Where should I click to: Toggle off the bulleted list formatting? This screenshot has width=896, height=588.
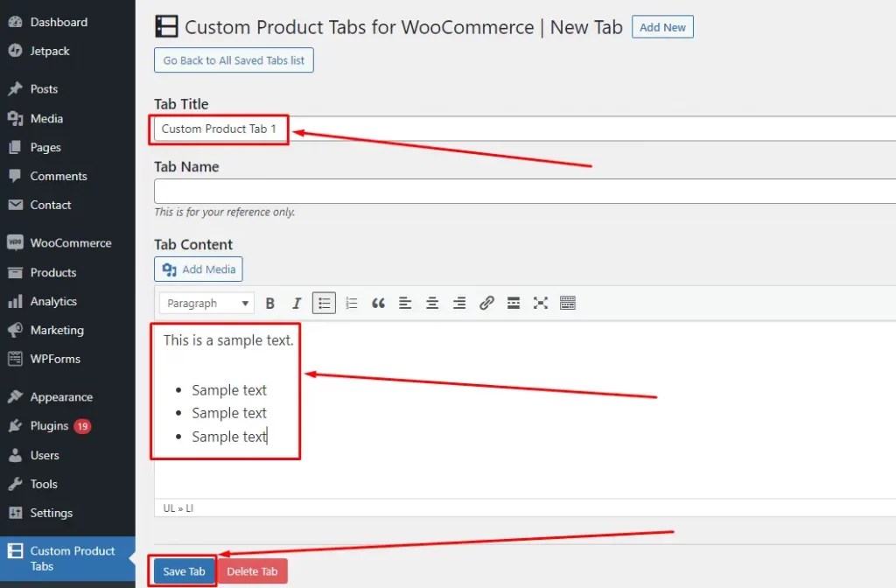(324, 303)
